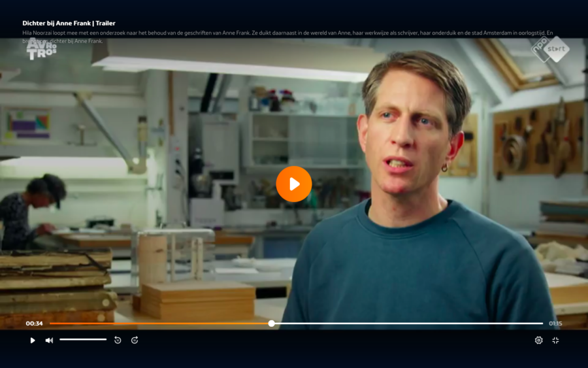Click the elapsed time label 00:34
This screenshot has width=588, height=368.
pyautogui.click(x=34, y=324)
